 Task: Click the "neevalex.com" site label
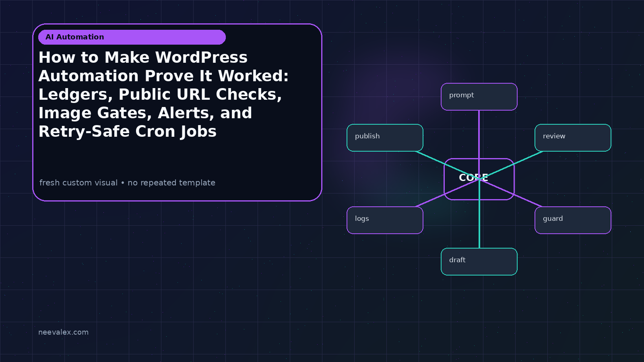click(63, 332)
